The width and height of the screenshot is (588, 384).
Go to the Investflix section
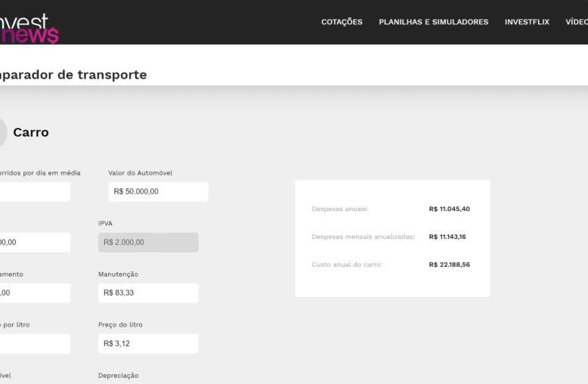[x=527, y=22]
